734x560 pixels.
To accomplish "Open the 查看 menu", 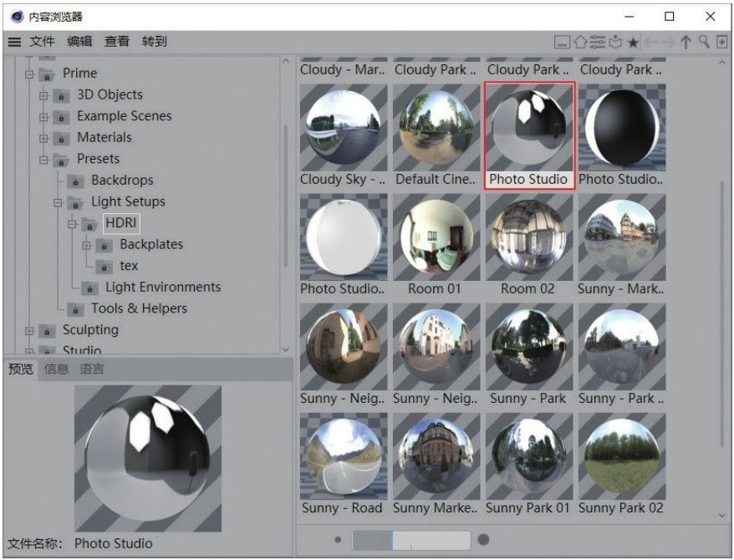I will click(x=116, y=42).
